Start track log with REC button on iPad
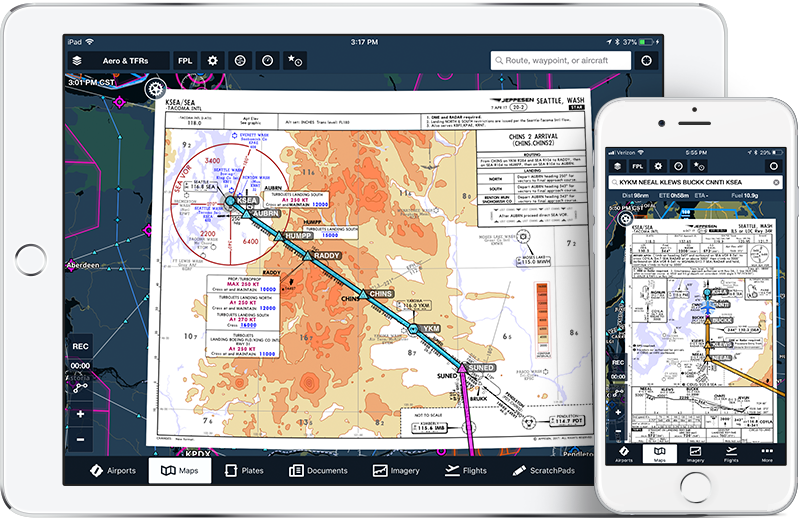 80,347
